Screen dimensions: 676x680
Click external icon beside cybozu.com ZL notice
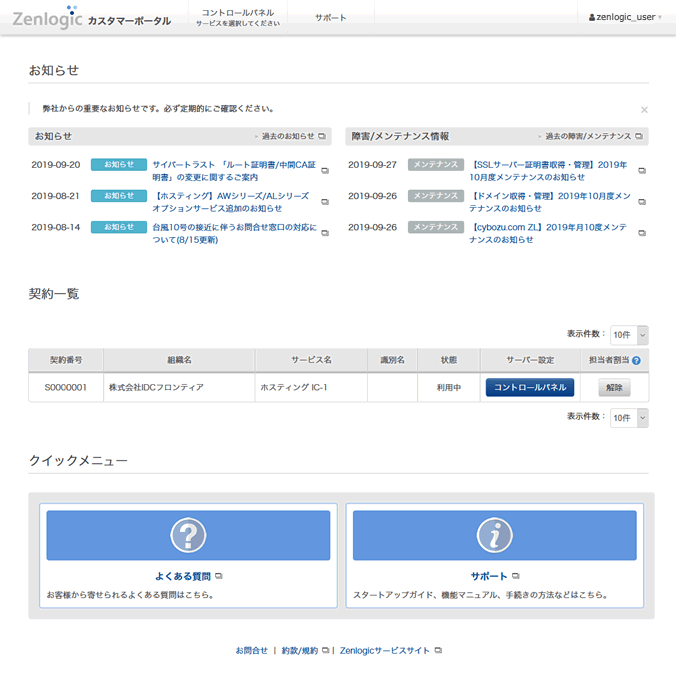[642, 233]
